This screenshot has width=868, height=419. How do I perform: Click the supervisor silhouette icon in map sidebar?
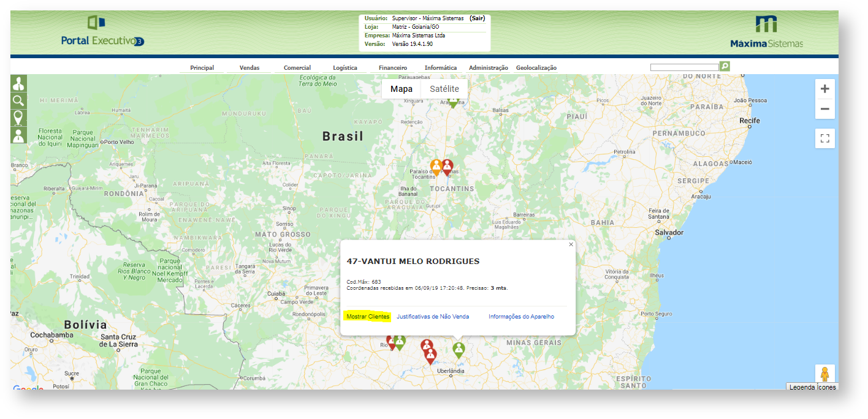point(18,83)
